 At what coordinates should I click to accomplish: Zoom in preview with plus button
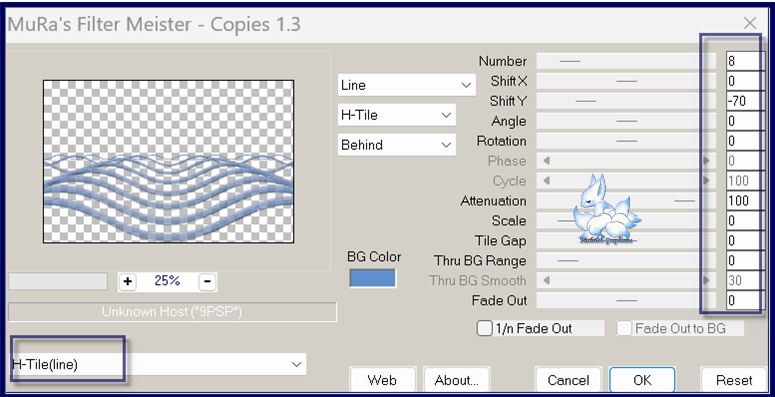[x=128, y=282]
